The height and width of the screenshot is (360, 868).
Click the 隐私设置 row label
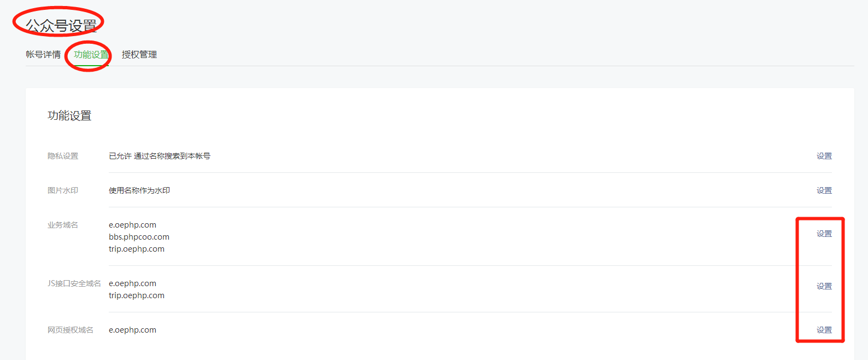tap(63, 156)
